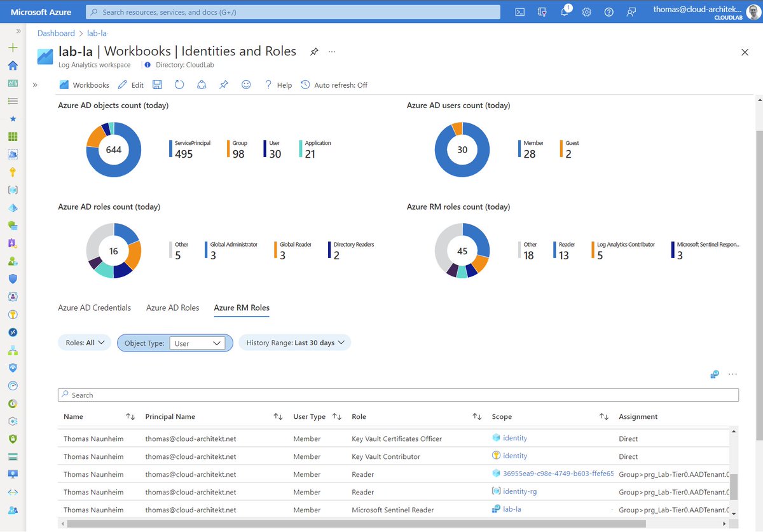Select the Azure RM Roles tab

pyautogui.click(x=242, y=308)
